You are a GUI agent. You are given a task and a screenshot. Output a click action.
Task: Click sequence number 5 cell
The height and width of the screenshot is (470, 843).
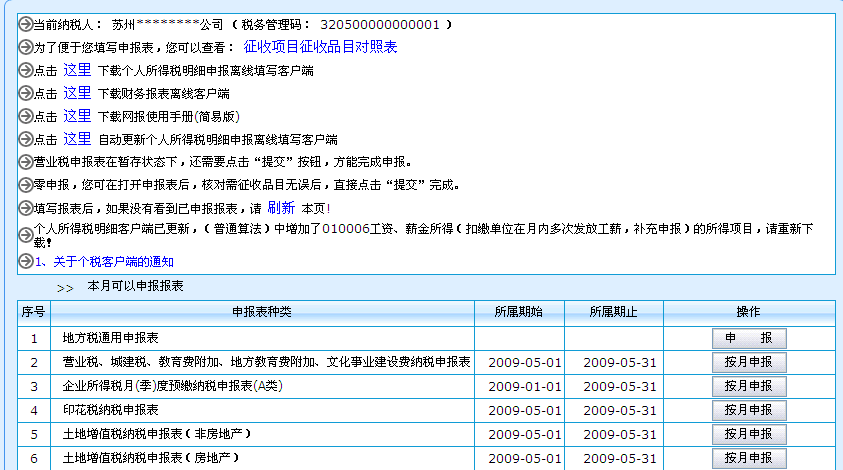34,435
